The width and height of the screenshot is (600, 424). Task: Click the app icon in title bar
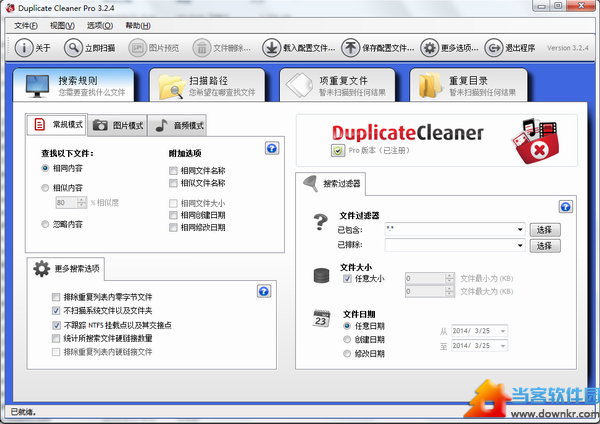pos(10,8)
